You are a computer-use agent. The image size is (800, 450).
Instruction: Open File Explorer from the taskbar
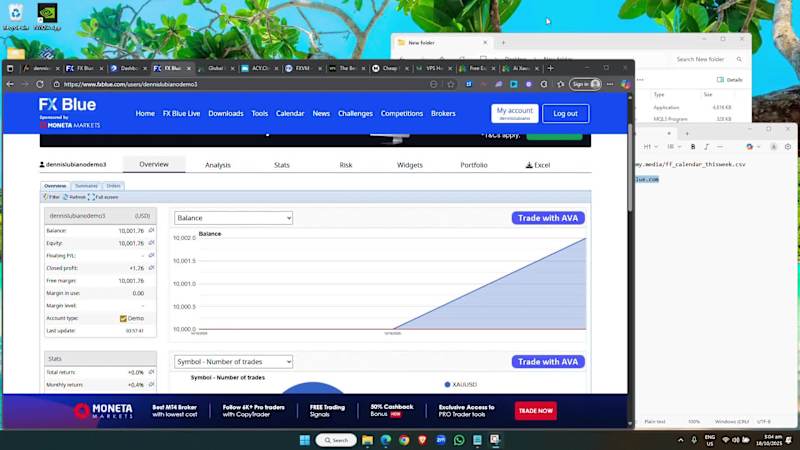367,440
